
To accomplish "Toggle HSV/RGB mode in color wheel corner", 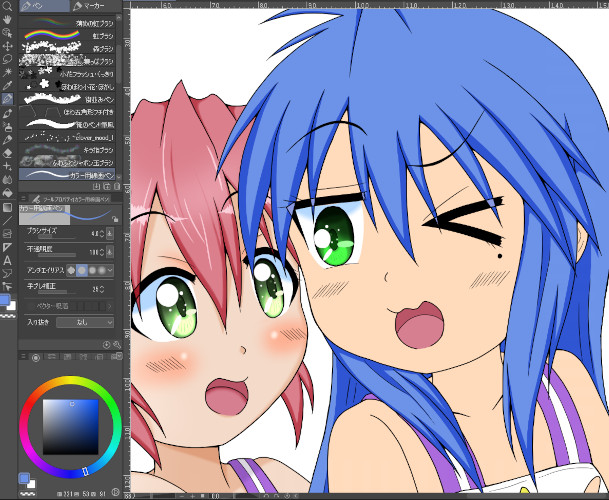I will click(115, 492).
